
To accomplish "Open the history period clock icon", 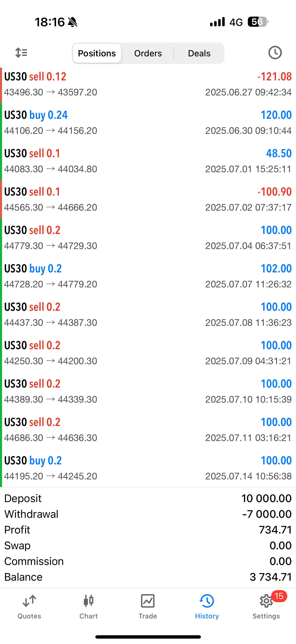I will pos(275,53).
